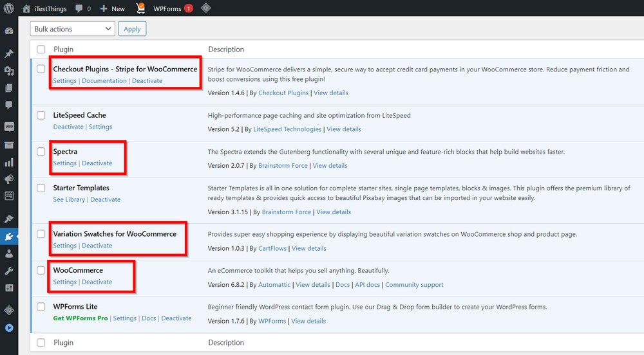
Task: Click Get WPForms Pro link
Action: coord(80,318)
